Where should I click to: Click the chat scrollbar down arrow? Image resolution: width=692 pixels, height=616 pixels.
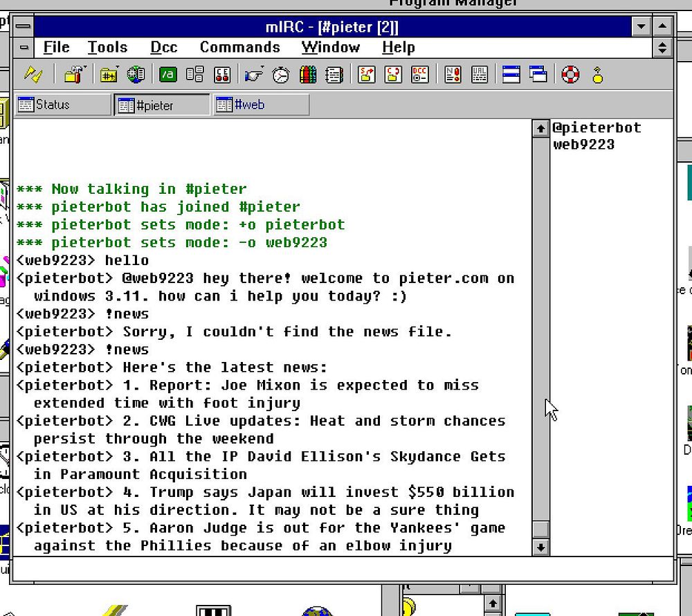tap(540, 547)
